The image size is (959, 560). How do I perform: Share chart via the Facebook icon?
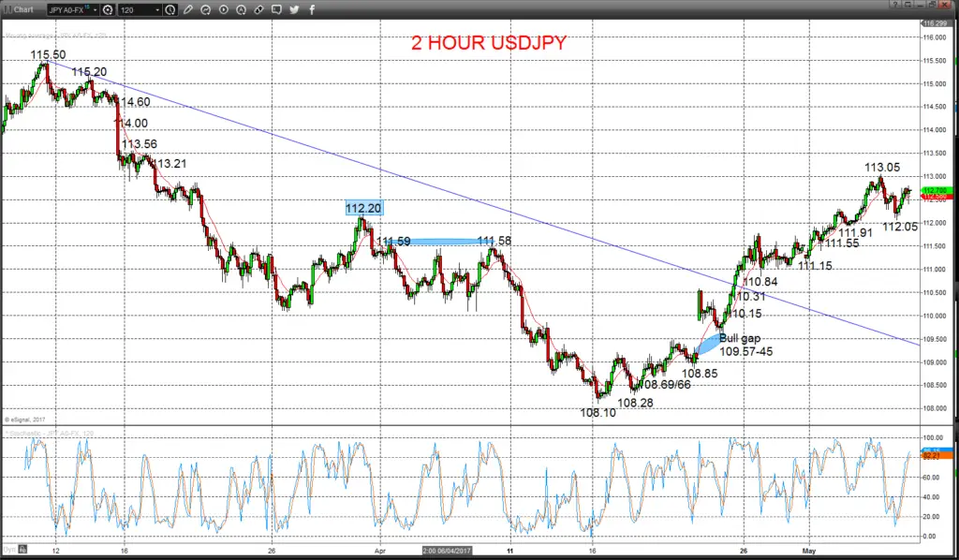pyautogui.click(x=312, y=9)
